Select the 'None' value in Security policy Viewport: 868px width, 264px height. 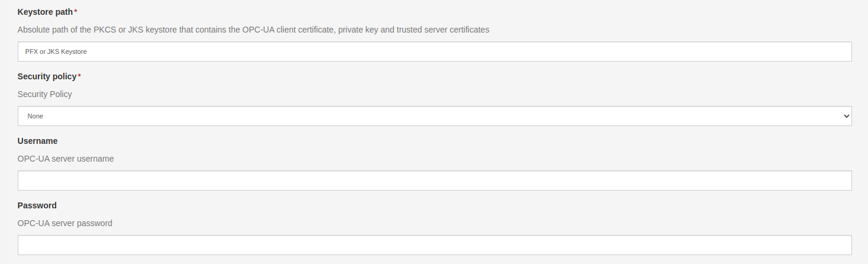point(36,116)
